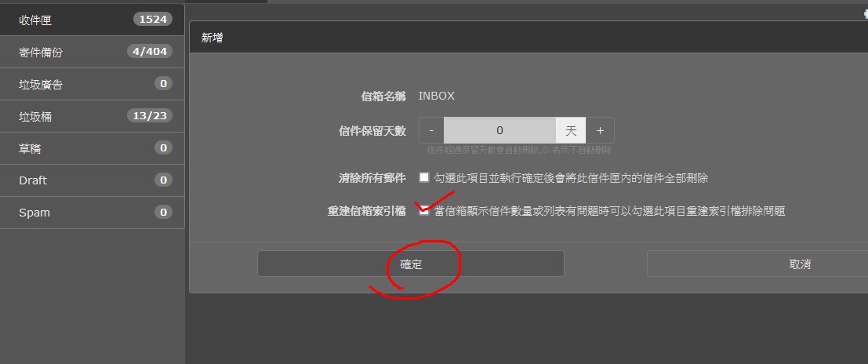Image resolution: width=868 pixels, height=364 pixels.
Task: Click the 取消 cancel button
Action: [800, 264]
